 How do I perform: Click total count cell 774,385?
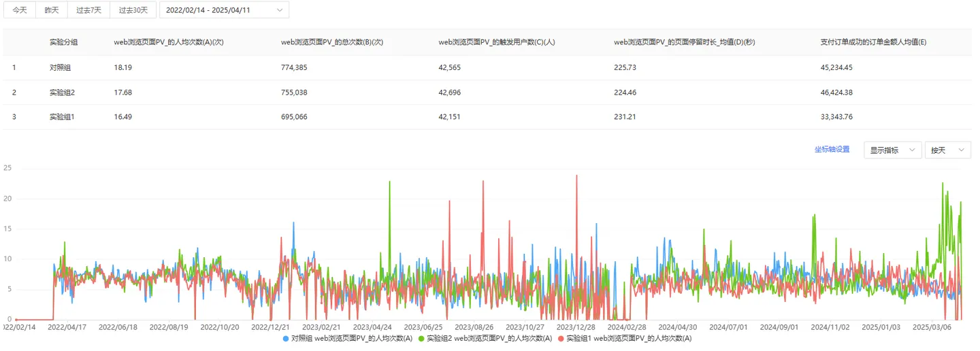[x=294, y=67]
